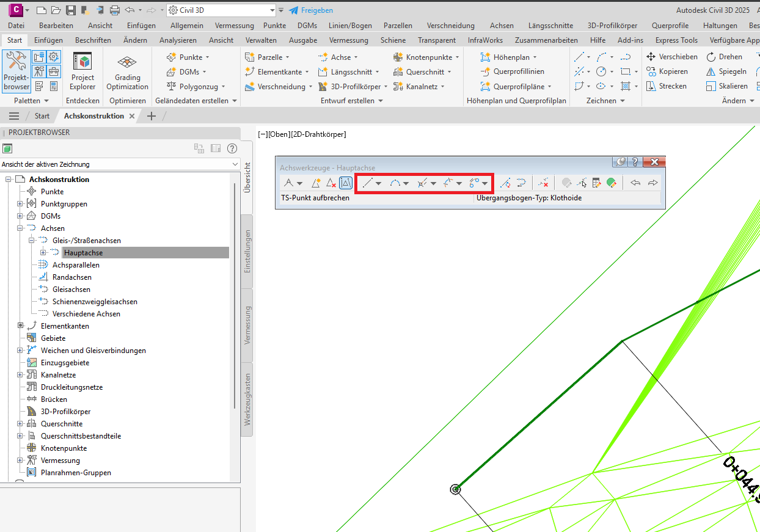Open the Vermessung menu in menu bar
Viewport: 760px width, 532px height.
pos(235,26)
